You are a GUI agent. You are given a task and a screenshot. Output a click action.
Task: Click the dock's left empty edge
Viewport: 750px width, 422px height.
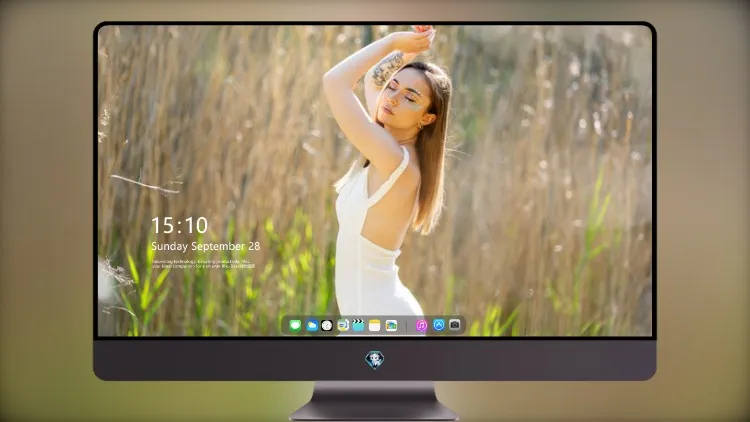[x=285, y=325]
